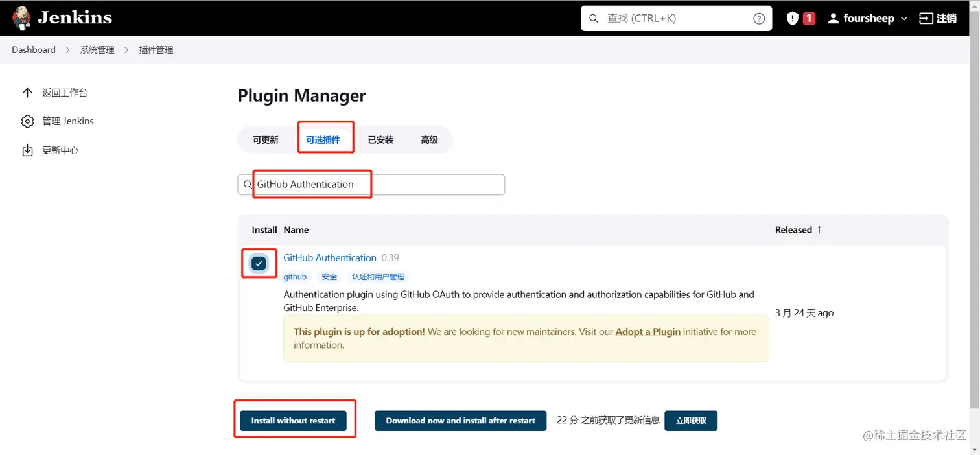
Task: Click the gear icon for 管理 Jenkins
Action: (x=27, y=121)
